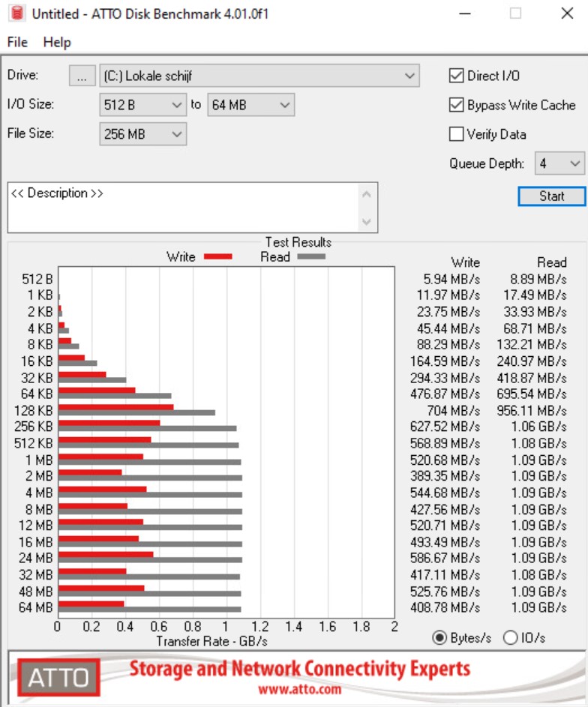Click the 417.11 MB/s write value
Screen dimensions: 588x707
(445, 575)
